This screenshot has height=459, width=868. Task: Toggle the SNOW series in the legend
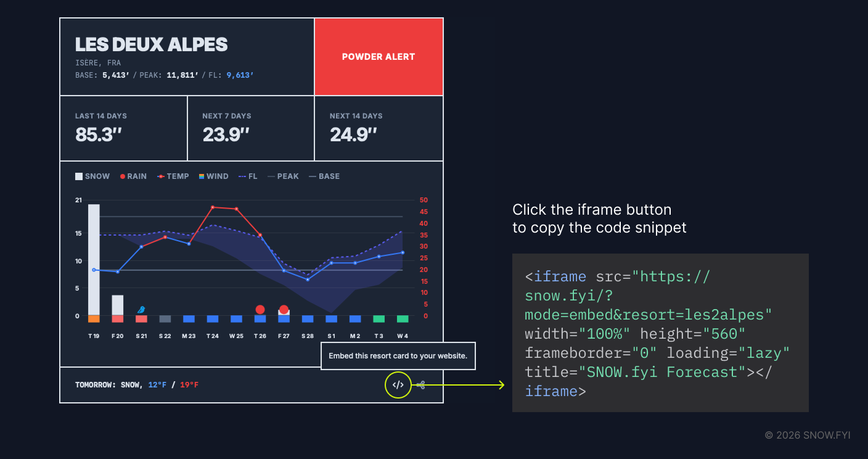pos(92,176)
